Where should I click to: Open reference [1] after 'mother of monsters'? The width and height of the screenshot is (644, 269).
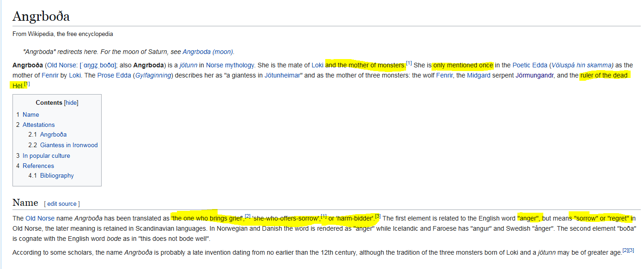click(x=409, y=63)
